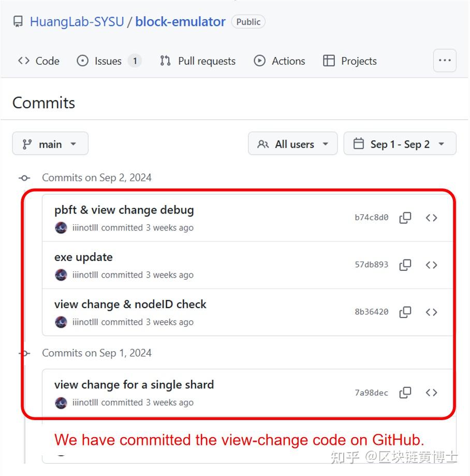Open the main branch dropdown
This screenshot has height=476, width=470.
click(x=50, y=144)
